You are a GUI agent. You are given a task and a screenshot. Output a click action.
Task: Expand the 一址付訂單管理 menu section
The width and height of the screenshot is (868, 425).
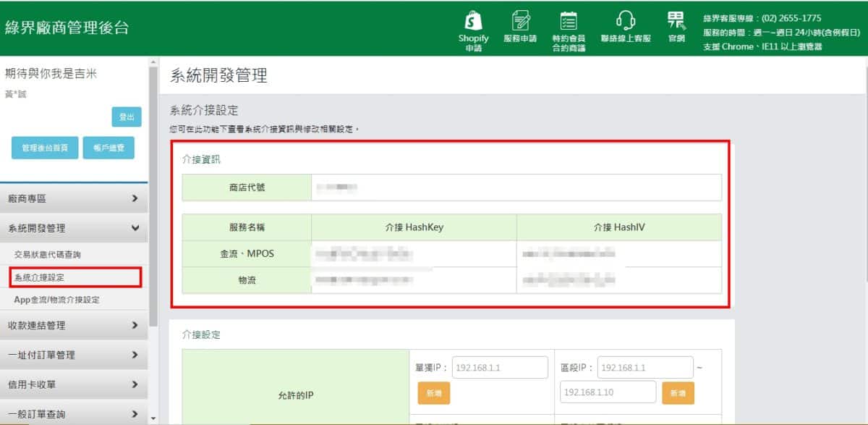coord(74,355)
